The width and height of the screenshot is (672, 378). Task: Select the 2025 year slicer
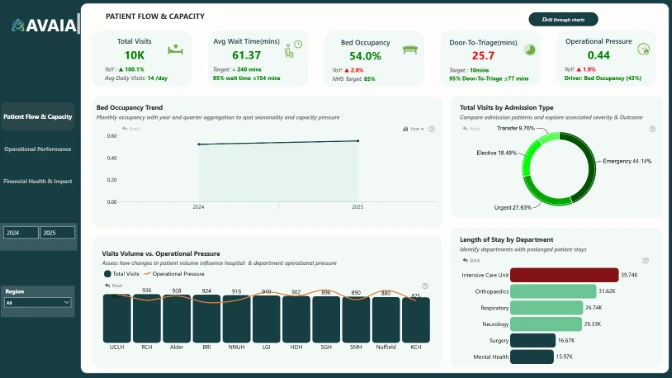(57, 232)
